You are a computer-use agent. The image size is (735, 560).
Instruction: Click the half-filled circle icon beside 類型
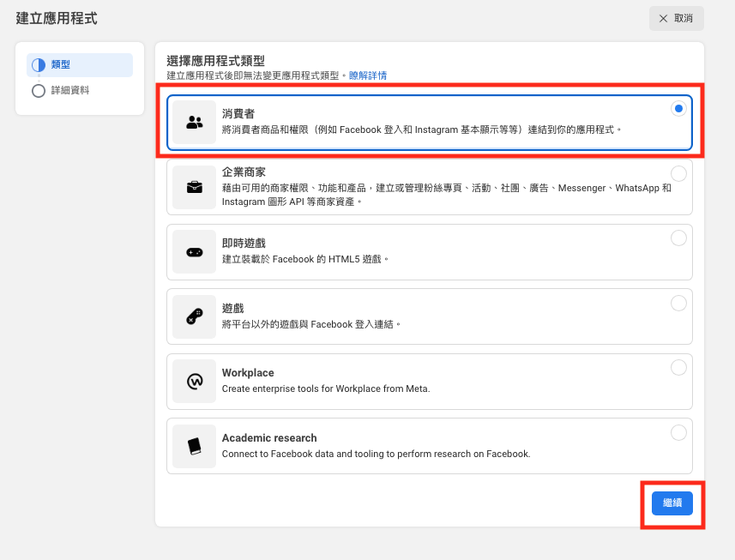tap(39, 65)
